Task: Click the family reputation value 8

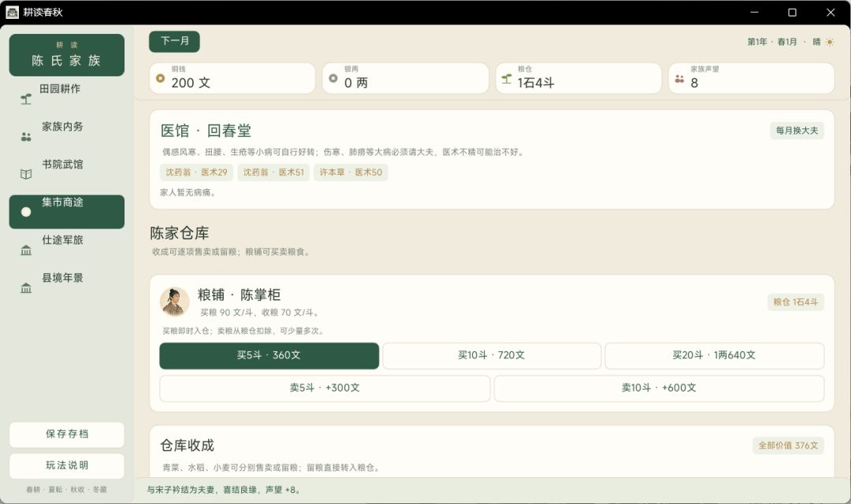Action: coord(694,83)
